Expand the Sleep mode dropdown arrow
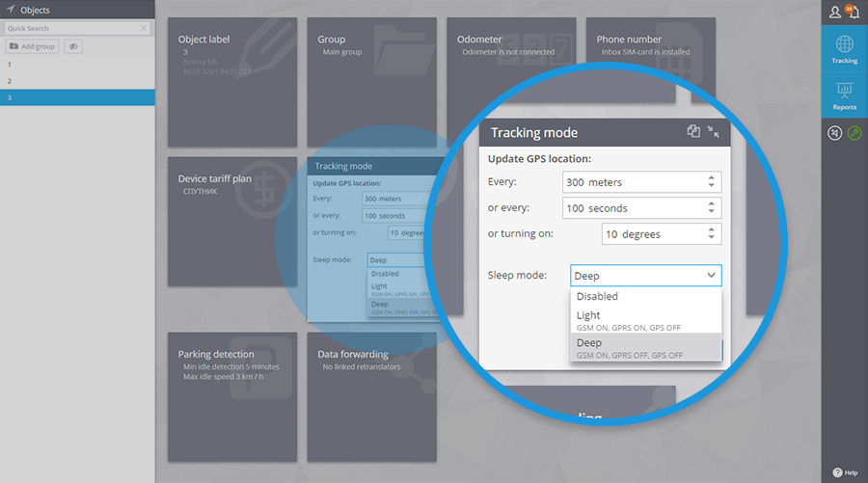Screen dimensions: 868x483 click(x=711, y=275)
